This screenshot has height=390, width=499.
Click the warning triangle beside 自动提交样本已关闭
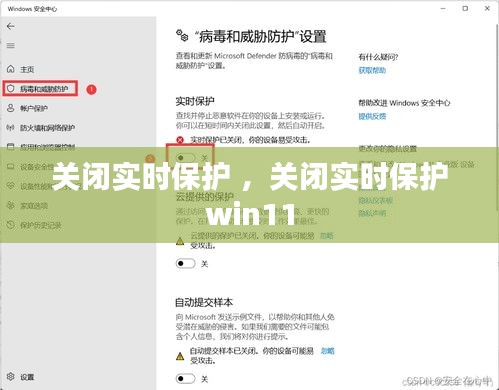click(x=180, y=356)
